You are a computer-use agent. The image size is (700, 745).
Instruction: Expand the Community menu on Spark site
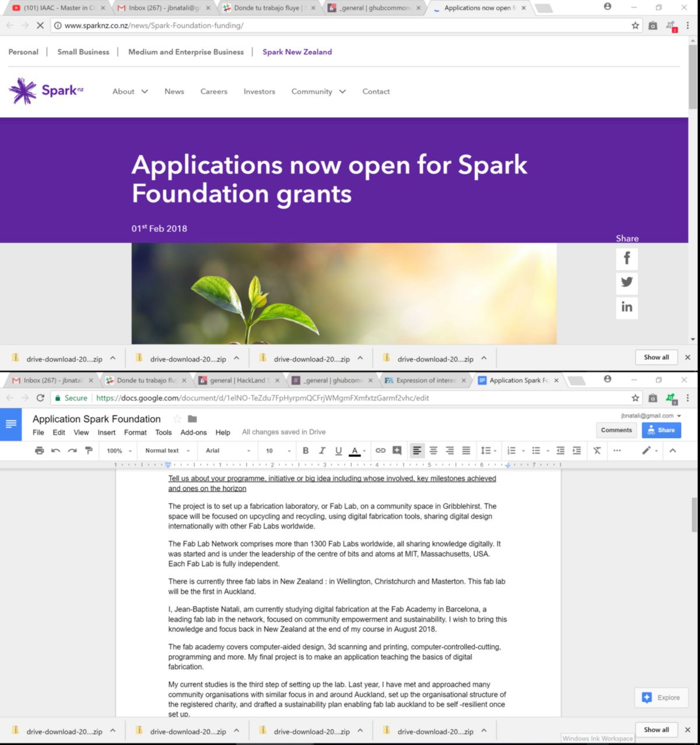318,92
